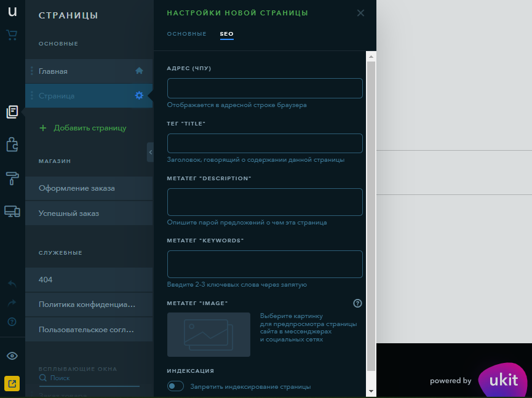Open the Pages panel icon

pos(12,111)
